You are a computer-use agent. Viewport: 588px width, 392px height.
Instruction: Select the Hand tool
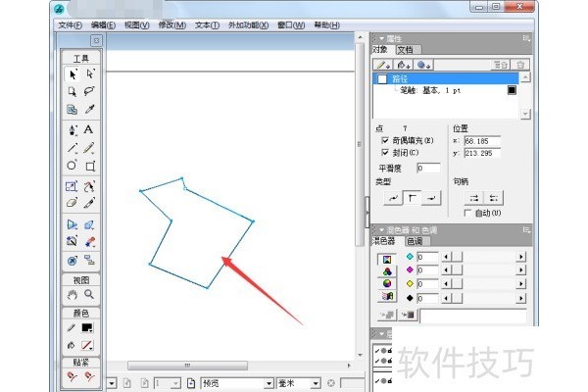coord(72,294)
